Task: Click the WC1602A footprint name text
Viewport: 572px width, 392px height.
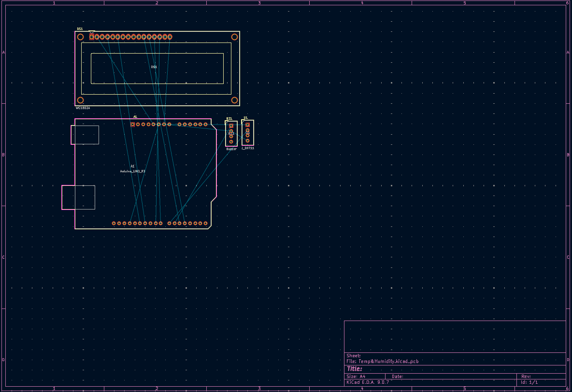Action: tap(82, 109)
